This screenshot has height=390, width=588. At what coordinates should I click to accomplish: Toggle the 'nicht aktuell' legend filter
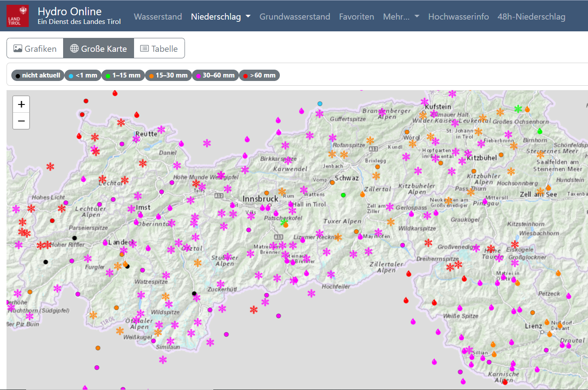[38, 75]
